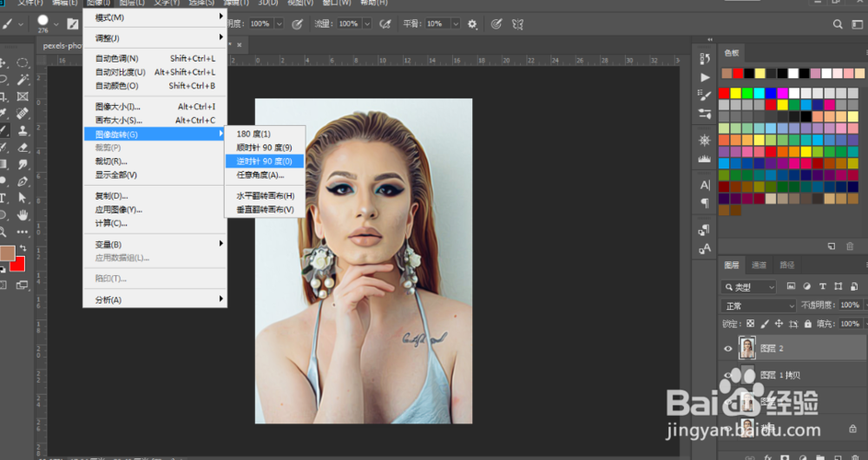Screen dimensions: 868x460
Task: Choose 逆时针 90 度(0) rotation
Action: point(265,161)
